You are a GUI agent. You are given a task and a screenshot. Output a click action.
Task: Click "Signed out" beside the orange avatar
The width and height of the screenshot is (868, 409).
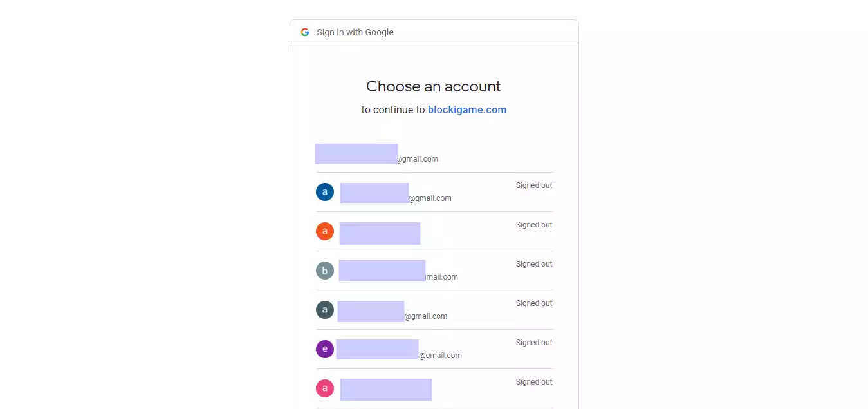pyautogui.click(x=534, y=225)
